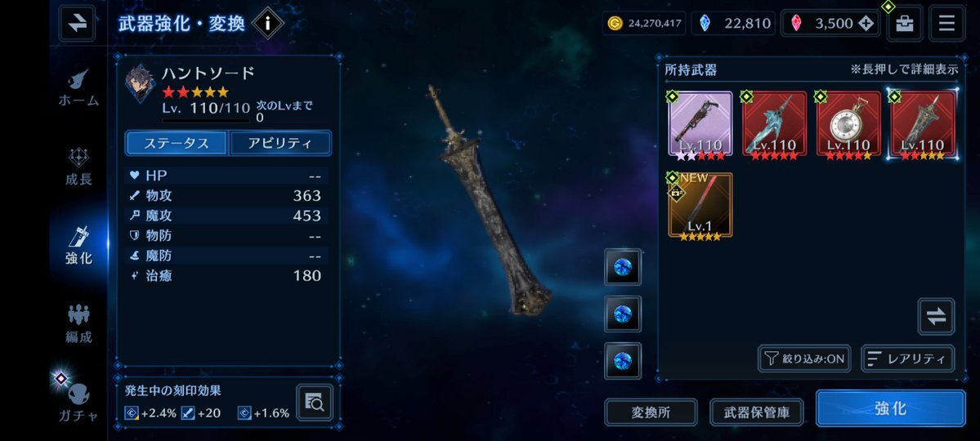Toggle the sort order arrows in weapon list
The image size is (980, 441).
pos(936,317)
